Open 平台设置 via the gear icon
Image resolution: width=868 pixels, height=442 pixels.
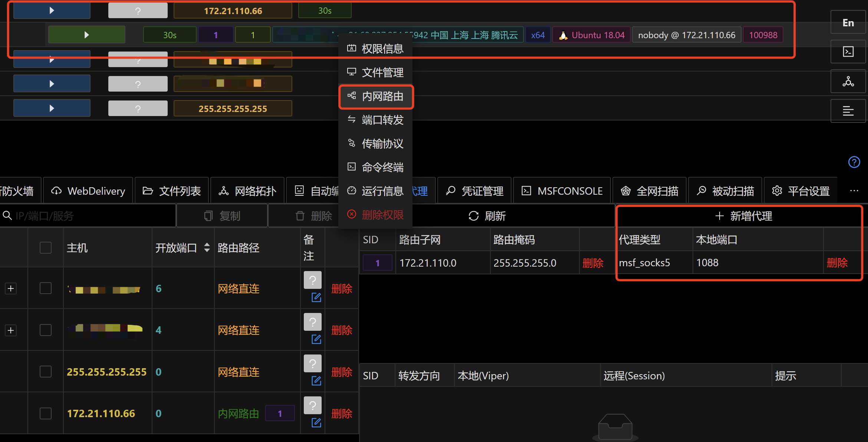click(800, 190)
